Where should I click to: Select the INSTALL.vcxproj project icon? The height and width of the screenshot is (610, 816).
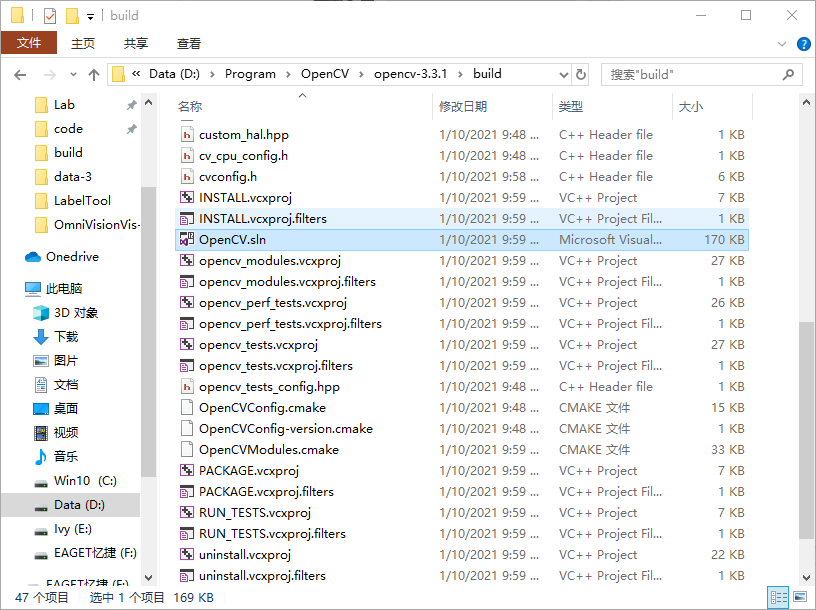click(x=186, y=197)
